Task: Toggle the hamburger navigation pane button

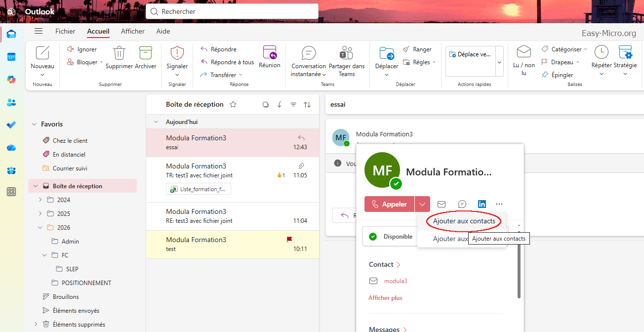Action: click(39, 31)
